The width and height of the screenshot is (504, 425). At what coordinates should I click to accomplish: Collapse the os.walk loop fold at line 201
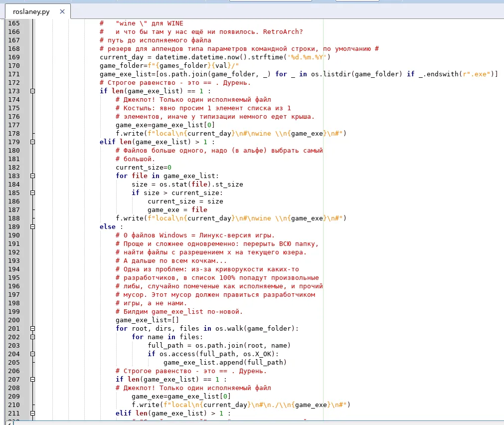(x=32, y=329)
